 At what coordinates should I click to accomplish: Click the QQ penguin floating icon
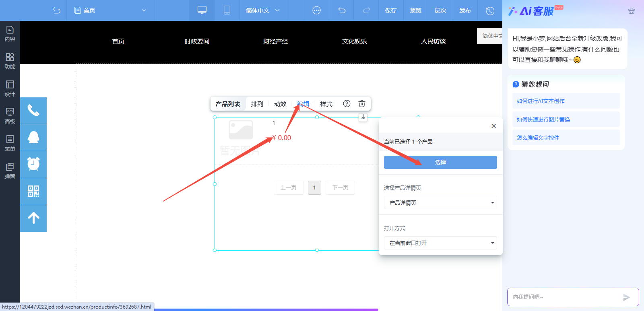(33, 138)
